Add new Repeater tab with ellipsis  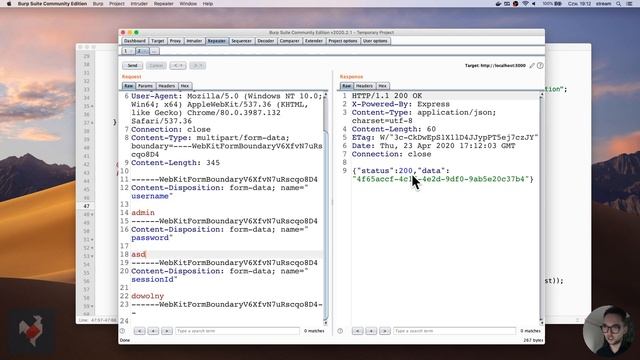click(154, 51)
